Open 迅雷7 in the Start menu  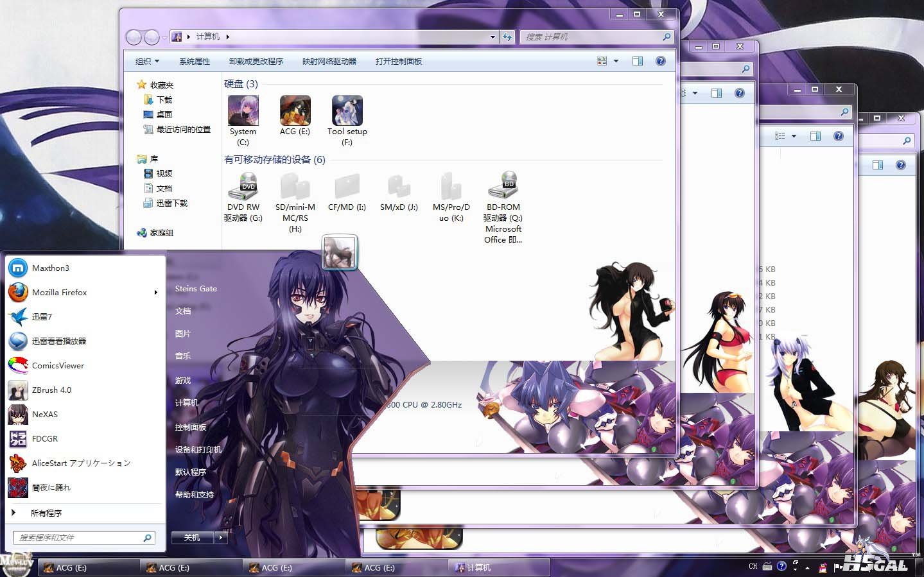(85, 317)
